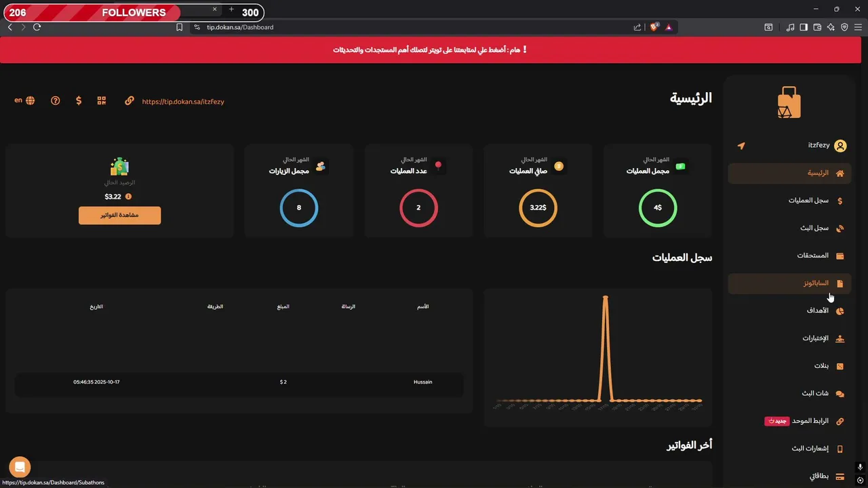The height and width of the screenshot is (488, 868).
Task: Toggle the browser sidebar panel icon
Action: click(x=804, y=27)
